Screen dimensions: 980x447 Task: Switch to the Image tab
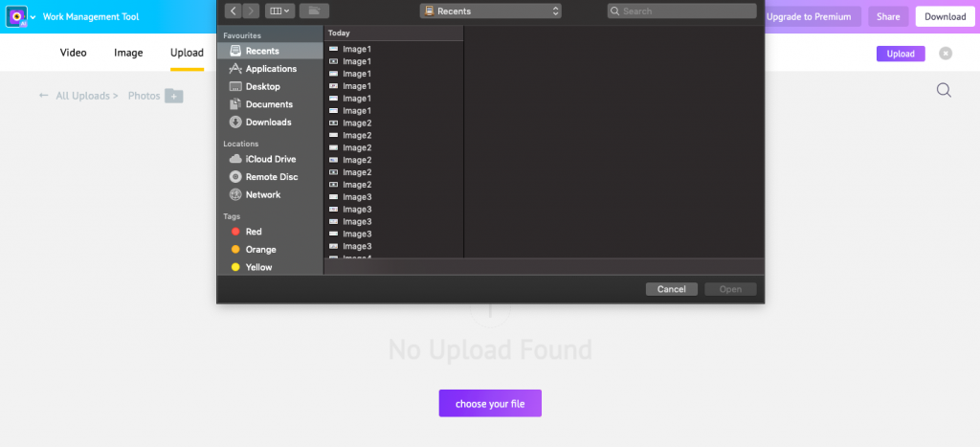pyautogui.click(x=128, y=53)
